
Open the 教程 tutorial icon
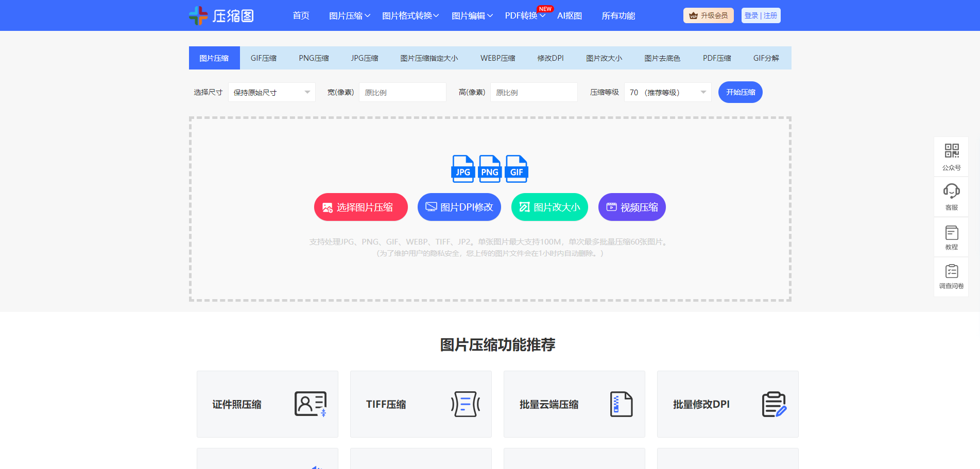point(951,233)
